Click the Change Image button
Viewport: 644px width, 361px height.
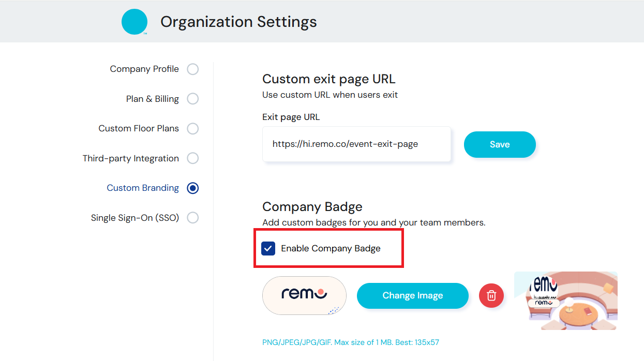412,295
